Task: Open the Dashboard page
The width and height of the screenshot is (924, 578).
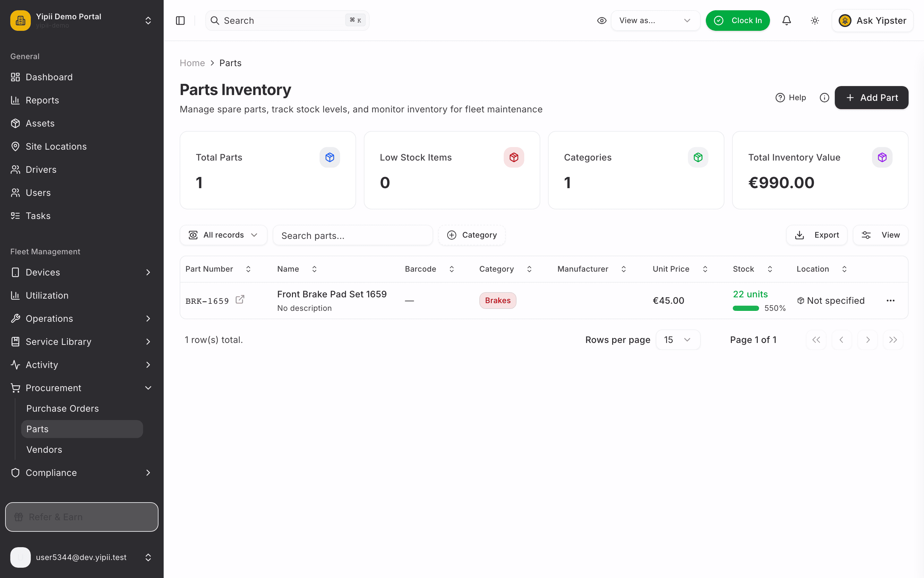Action: click(x=82, y=77)
